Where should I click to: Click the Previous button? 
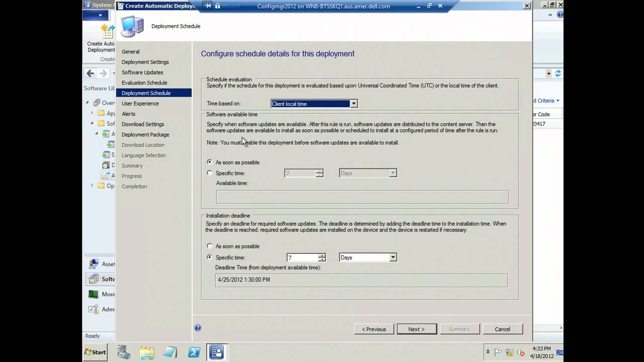[374, 329]
